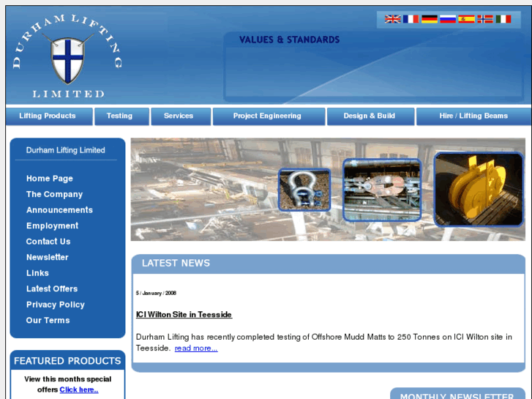The width and height of the screenshot is (532, 399).
Task: Click the shackle product thumbnail
Action: pos(304,190)
